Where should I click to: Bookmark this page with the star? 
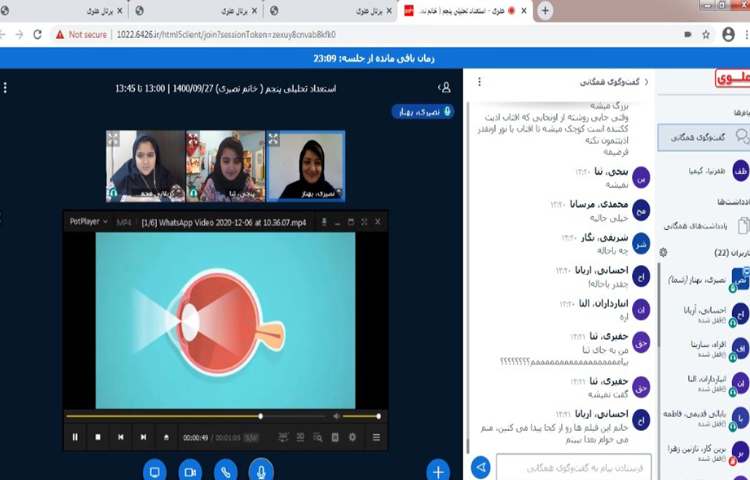706,34
